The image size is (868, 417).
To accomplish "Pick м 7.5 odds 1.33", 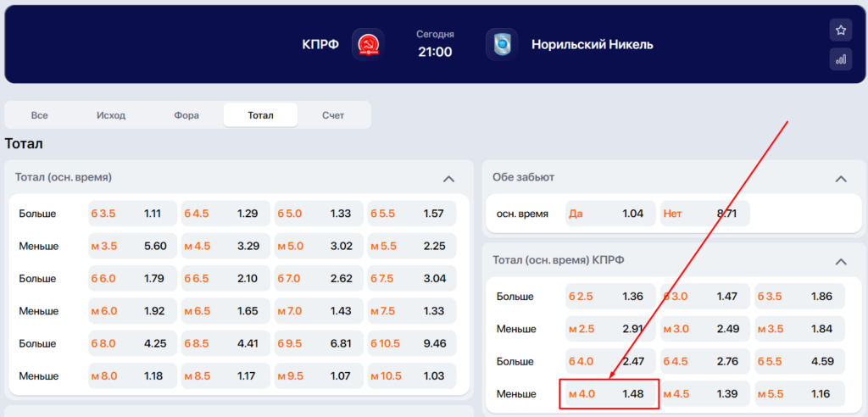I will coord(412,311).
